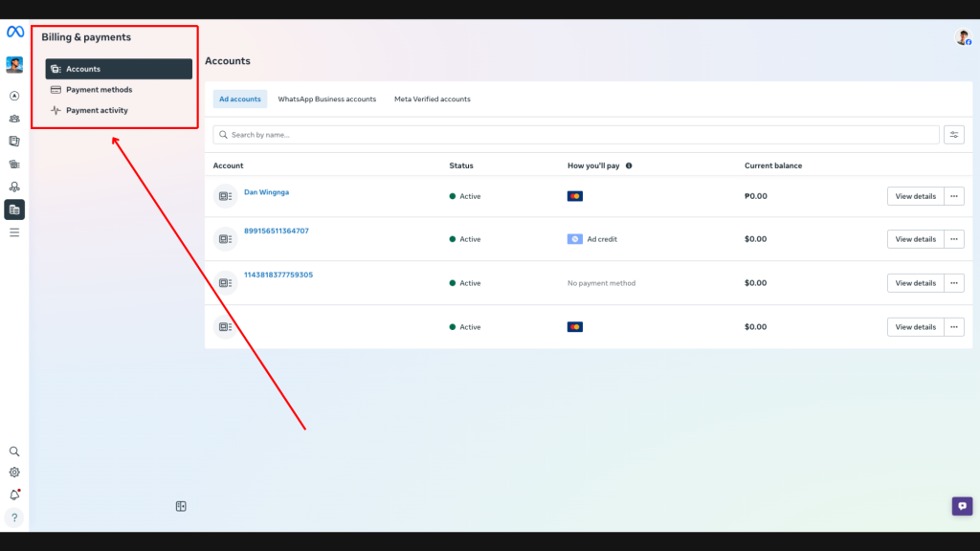Viewport: 980px width, 551px height.
Task: Open the help question mark icon
Action: [x=14, y=518]
